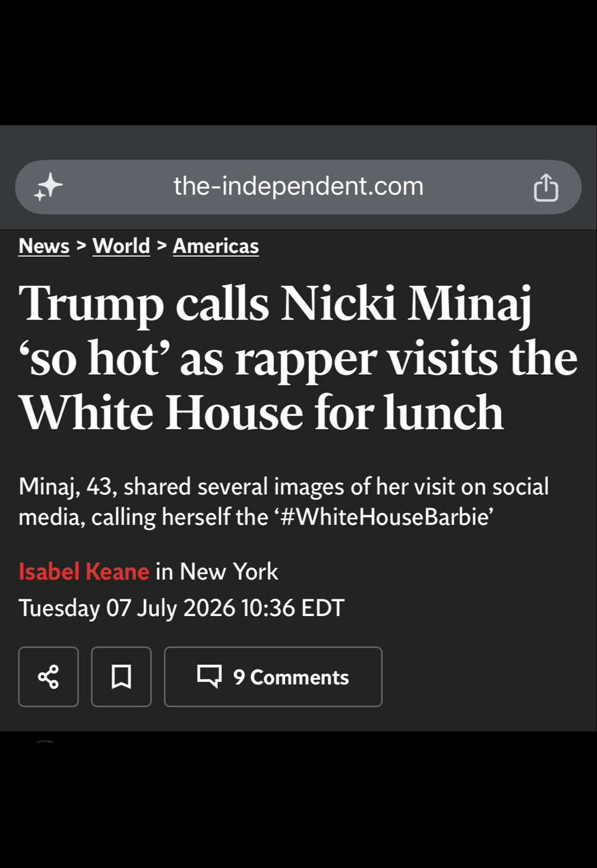Image resolution: width=597 pixels, height=868 pixels.
Task: Click the arrow separator after News
Action: click(x=81, y=245)
